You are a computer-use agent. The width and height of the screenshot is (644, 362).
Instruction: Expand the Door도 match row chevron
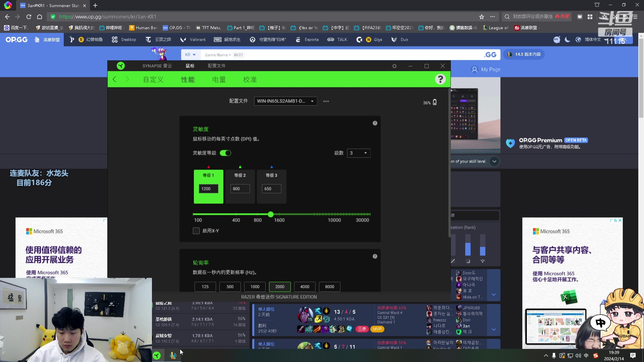point(494,295)
